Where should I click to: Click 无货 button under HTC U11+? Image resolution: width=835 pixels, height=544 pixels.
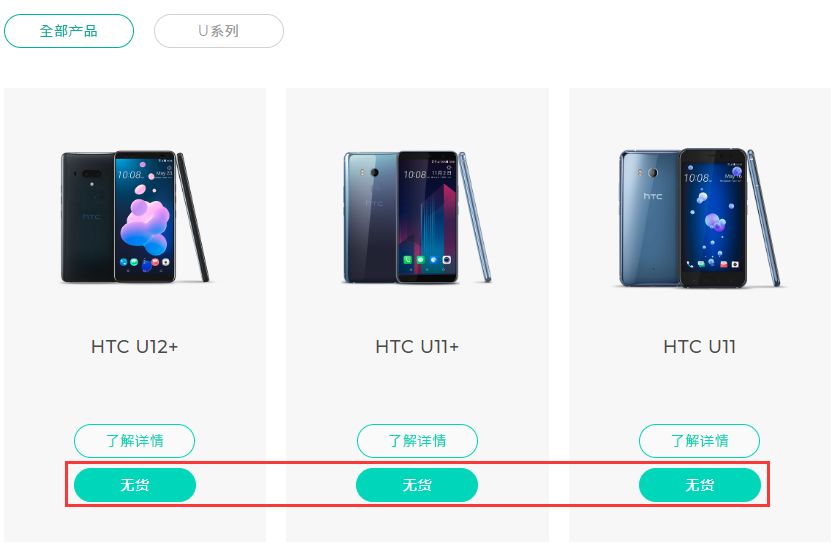[417, 485]
